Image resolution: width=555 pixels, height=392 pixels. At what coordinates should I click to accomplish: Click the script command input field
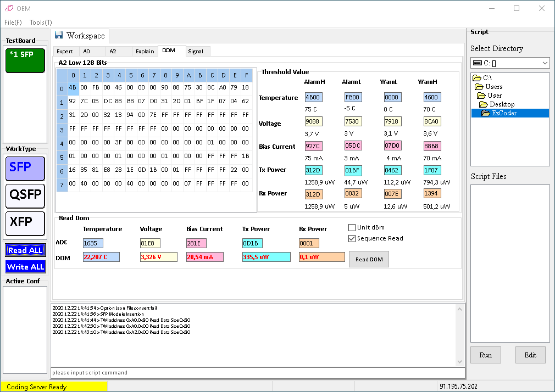click(257, 373)
